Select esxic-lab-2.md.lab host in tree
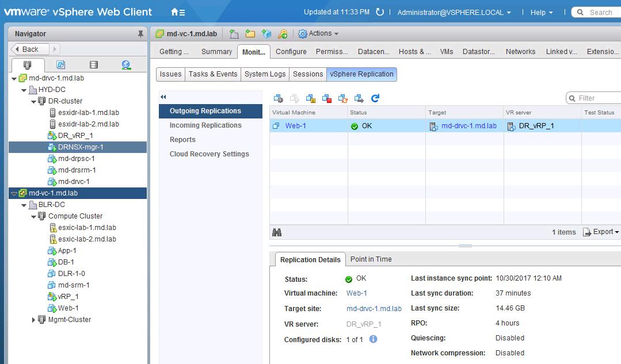 point(87,239)
